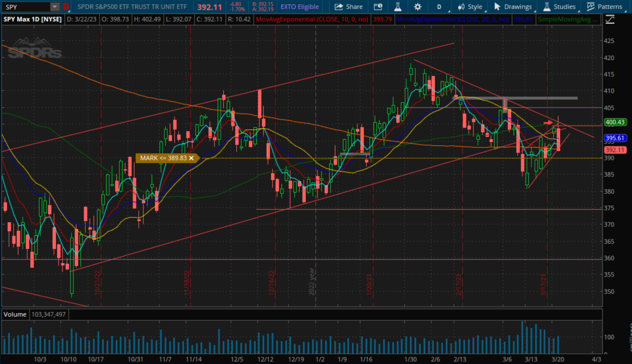Click the screen icon right of Share
Viewport: 632px width, 364px height.
pos(378,7)
